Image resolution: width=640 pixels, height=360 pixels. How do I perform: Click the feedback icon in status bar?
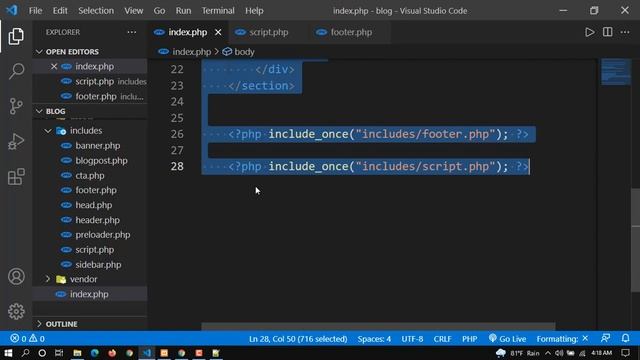click(x=605, y=338)
